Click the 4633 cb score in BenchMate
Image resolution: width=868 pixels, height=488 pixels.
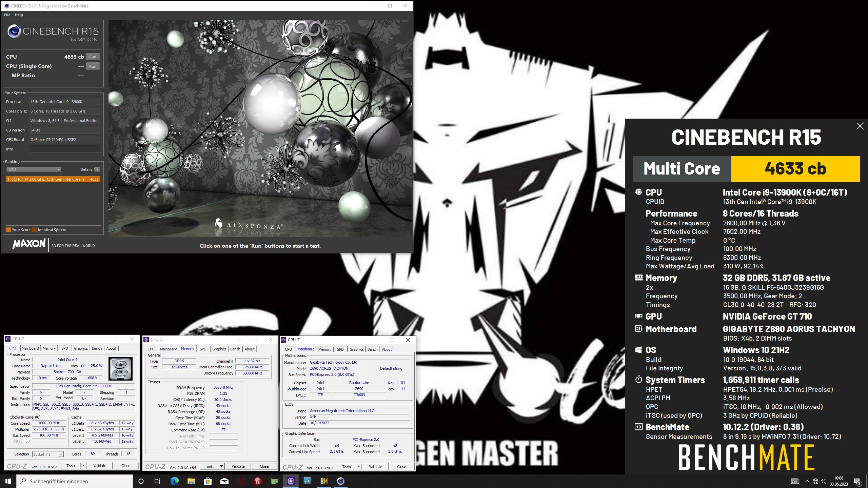795,169
